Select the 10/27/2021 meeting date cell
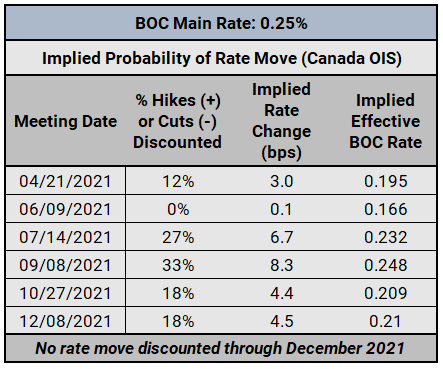The image size is (443, 369). [x=65, y=293]
